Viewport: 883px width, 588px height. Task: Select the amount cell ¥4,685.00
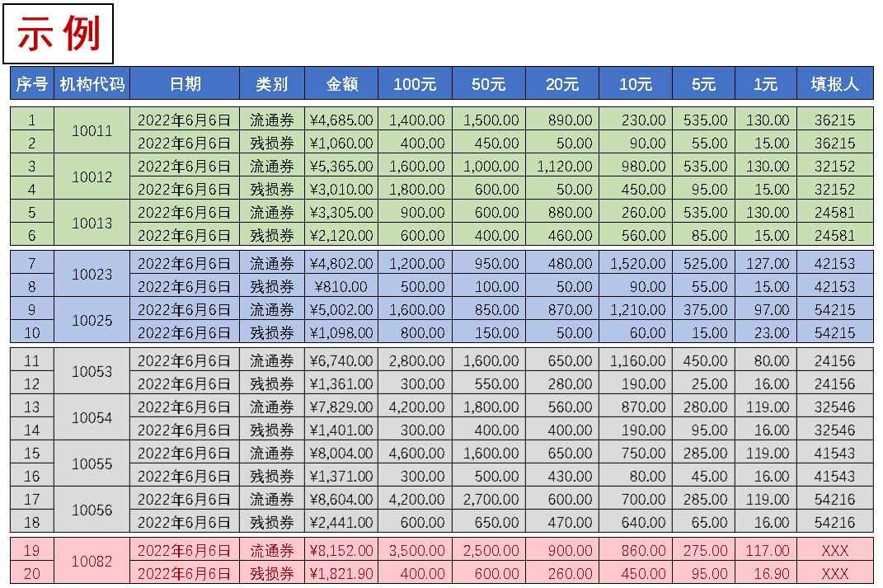coord(342,120)
